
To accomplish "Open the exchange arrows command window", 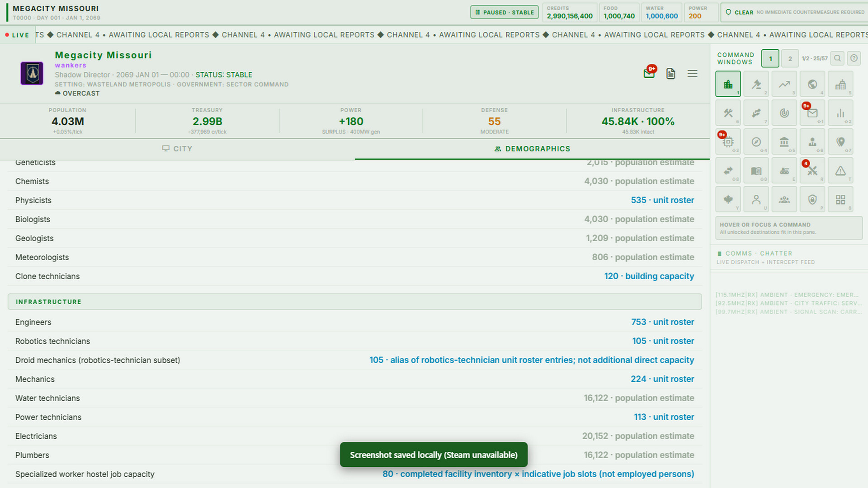I will click(x=728, y=171).
